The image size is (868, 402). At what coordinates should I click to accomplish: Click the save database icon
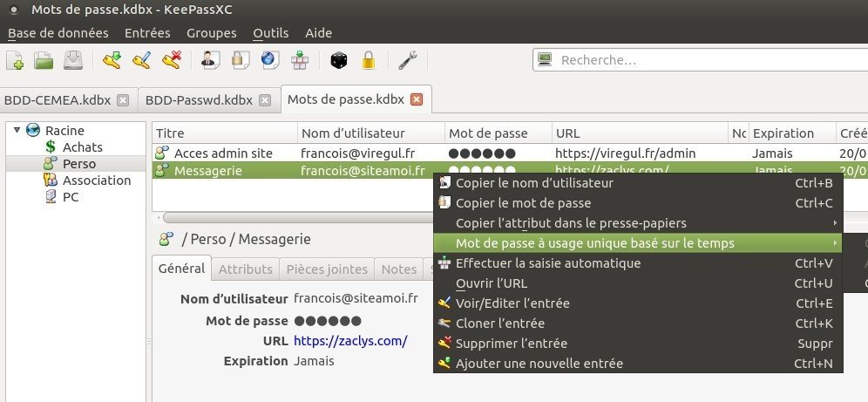coord(73,60)
